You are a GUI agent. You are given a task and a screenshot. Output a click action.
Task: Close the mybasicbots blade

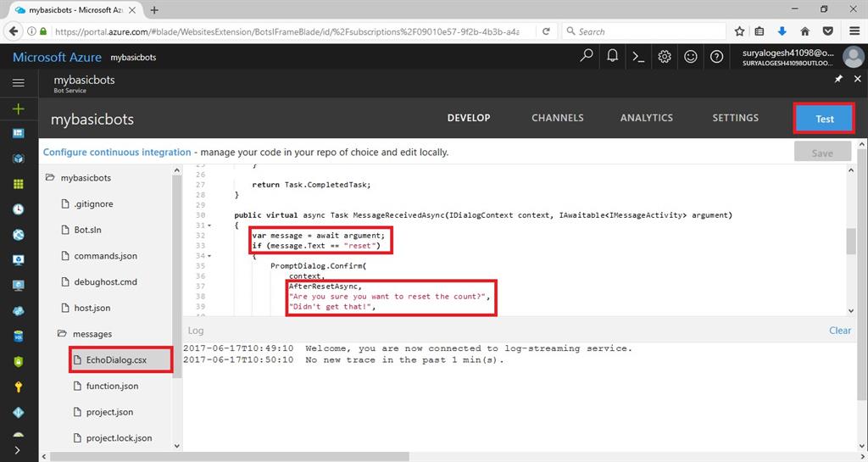(858, 79)
